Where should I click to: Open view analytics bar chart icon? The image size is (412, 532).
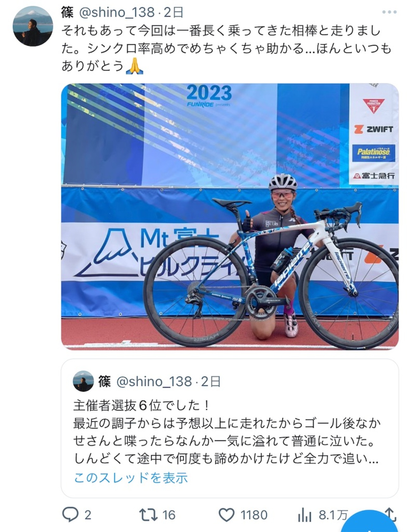point(305,515)
